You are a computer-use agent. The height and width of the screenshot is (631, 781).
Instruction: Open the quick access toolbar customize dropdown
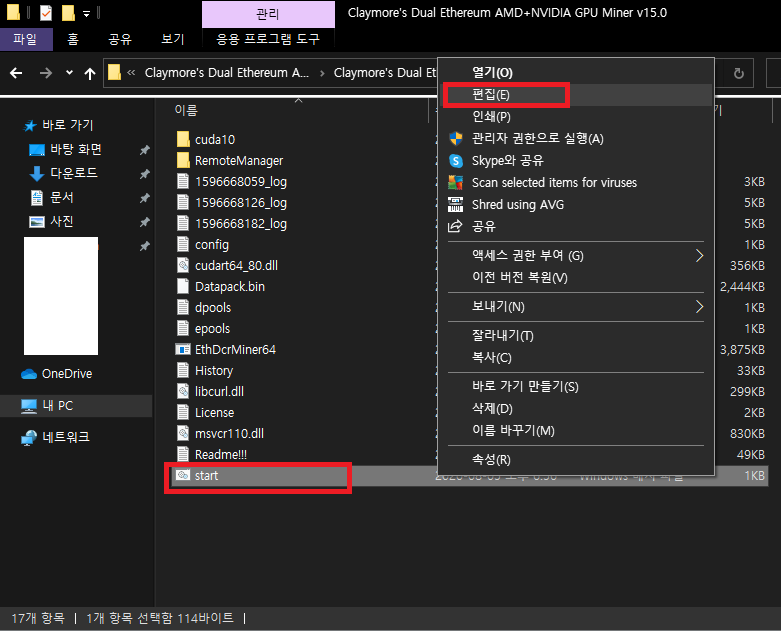click(86, 14)
